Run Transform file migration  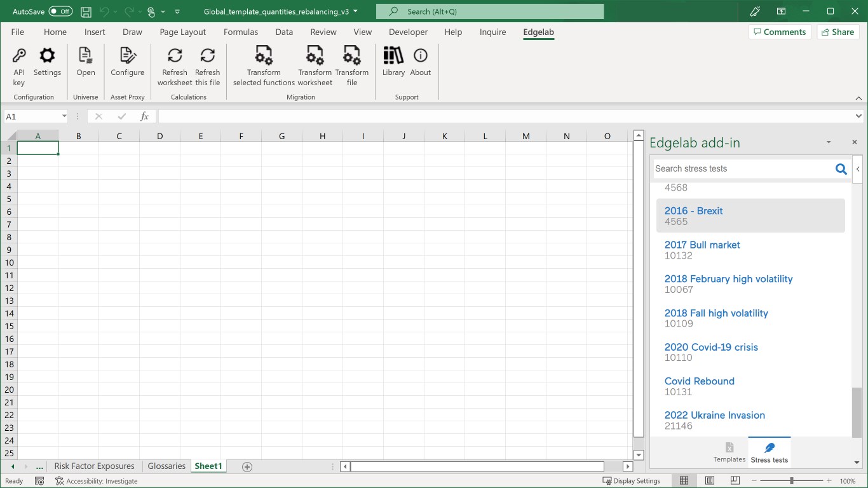click(x=352, y=66)
